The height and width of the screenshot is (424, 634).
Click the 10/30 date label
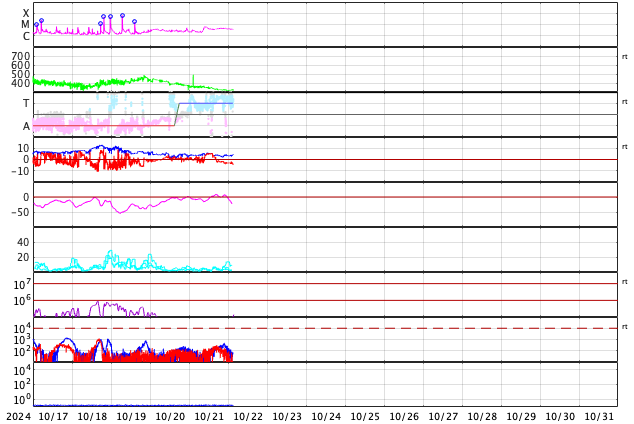point(560,417)
